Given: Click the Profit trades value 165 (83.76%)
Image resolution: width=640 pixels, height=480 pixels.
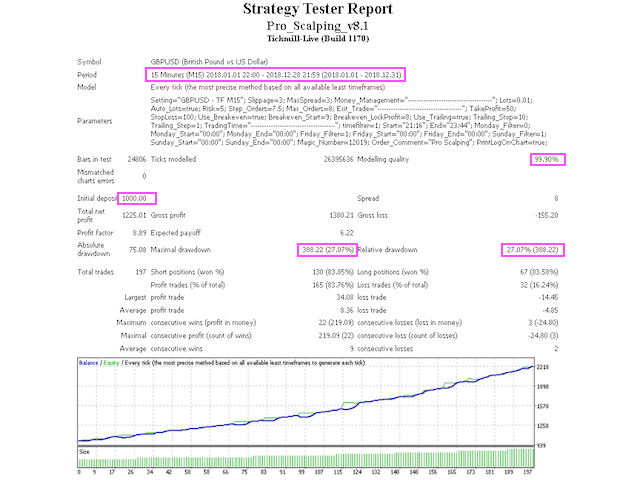Looking at the screenshot, I should [x=333, y=285].
